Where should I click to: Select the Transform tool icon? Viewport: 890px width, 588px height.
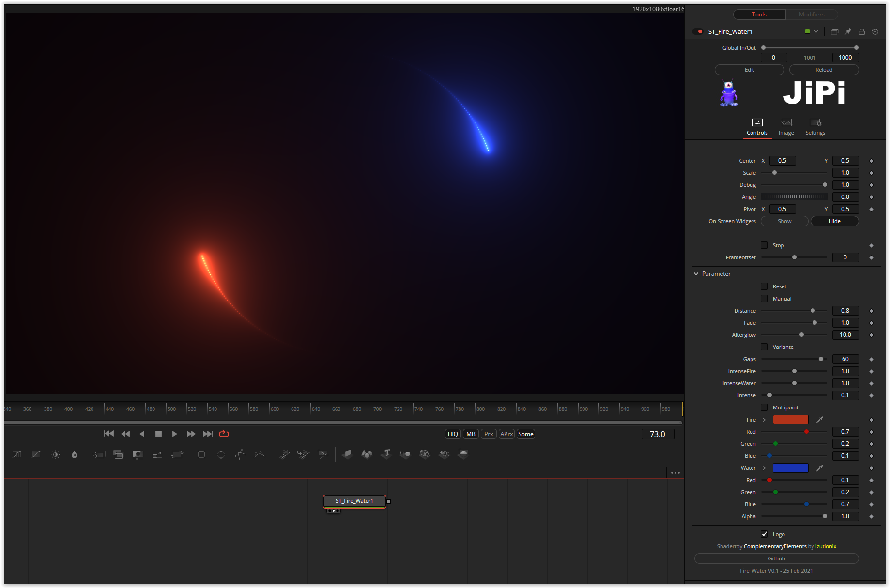click(177, 454)
